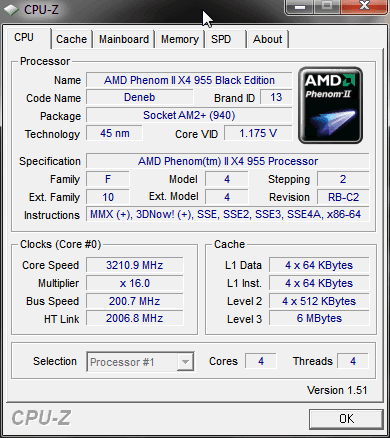Screen dimensions: 390x438
Task: Click the Multiplier value x 16.0
Action: pos(135,283)
